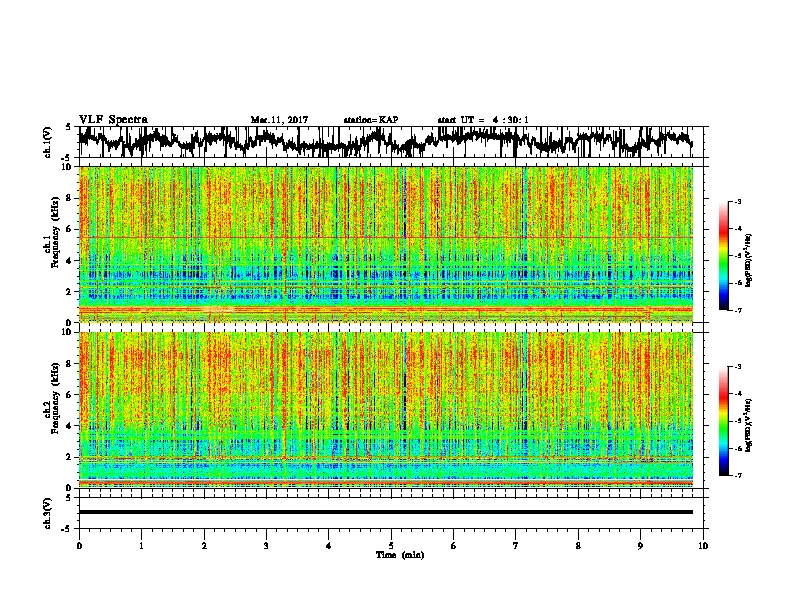Click the 7 tick label on Time axis

click(x=516, y=546)
